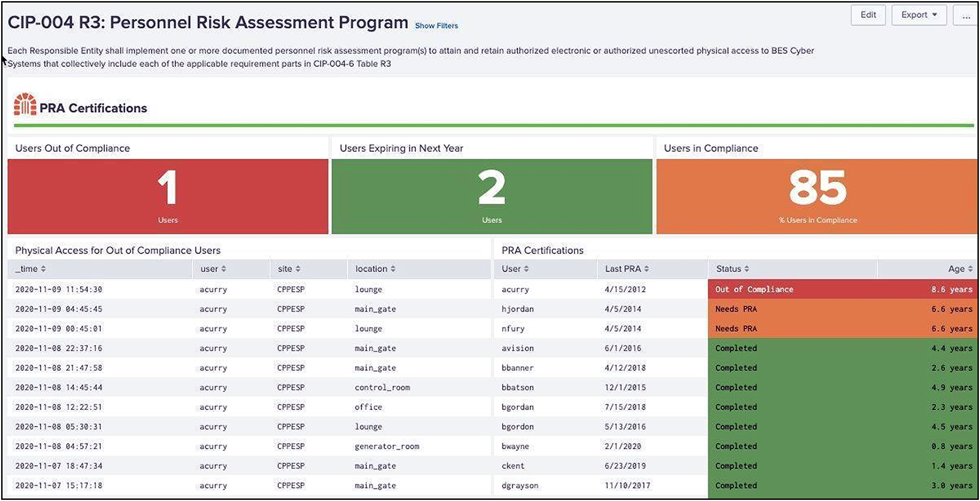Click CPPESP site in 14:45:44 row
The image size is (980, 501).
[x=291, y=388]
